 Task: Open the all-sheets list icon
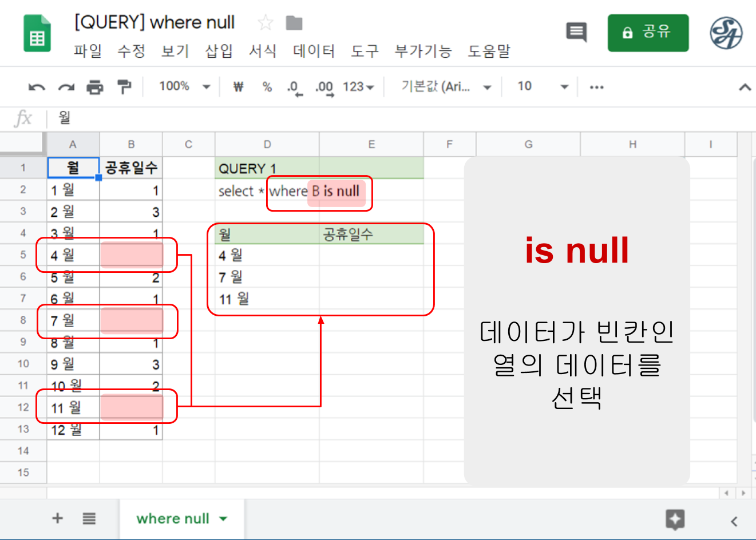89,519
